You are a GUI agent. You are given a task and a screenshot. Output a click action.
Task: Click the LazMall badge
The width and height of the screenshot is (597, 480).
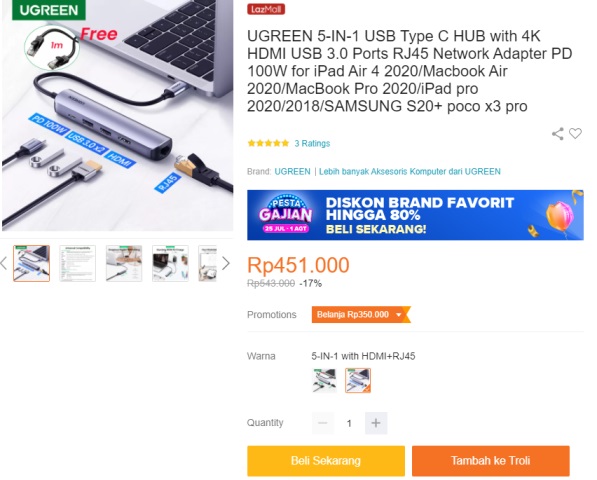pyautogui.click(x=266, y=9)
